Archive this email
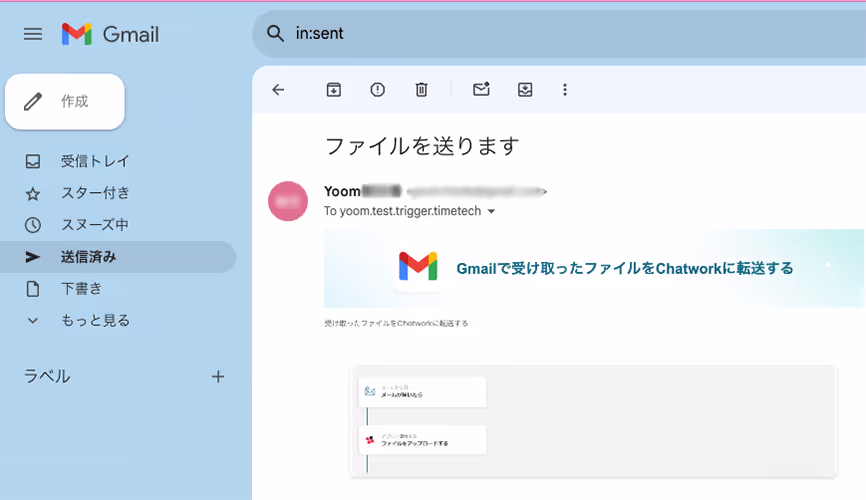This screenshot has height=500, width=866. click(334, 90)
